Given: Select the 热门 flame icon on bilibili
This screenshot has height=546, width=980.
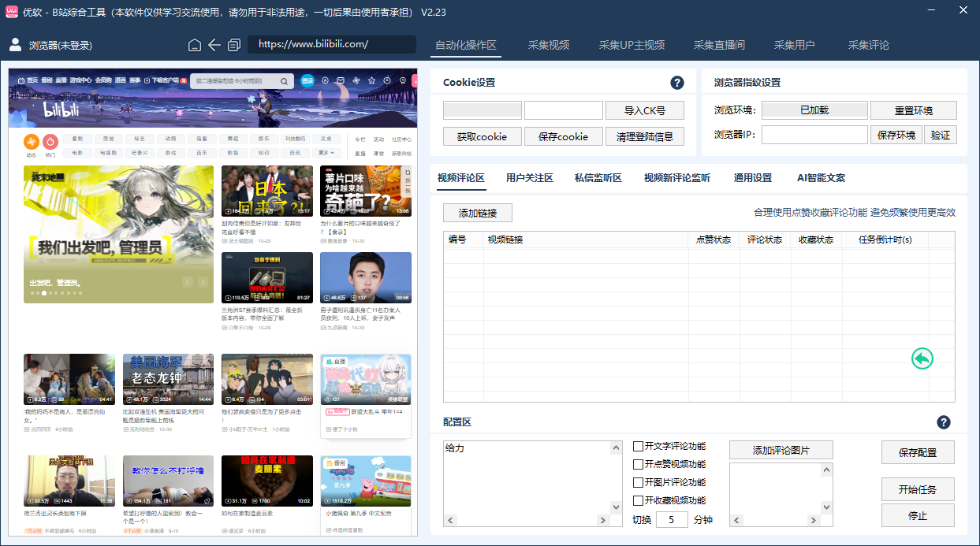Looking at the screenshot, I should coord(50,140).
